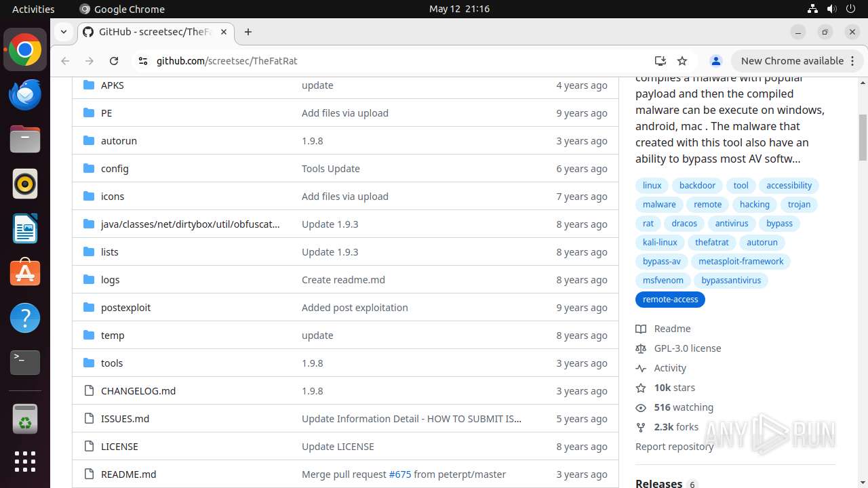Image resolution: width=868 pixels, height=488 pixels.
Task: Open the 'Added post exploitation' commit
Action: [355, 307]
